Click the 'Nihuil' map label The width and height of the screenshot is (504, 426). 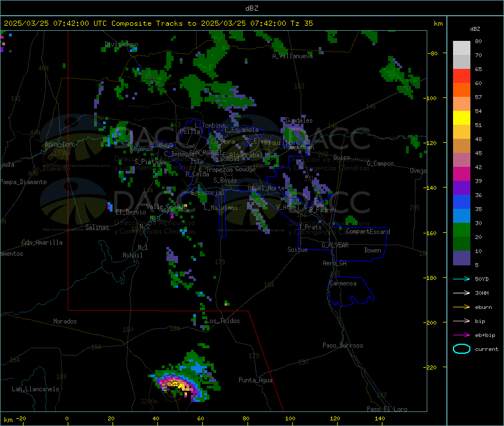click(132, 255)
